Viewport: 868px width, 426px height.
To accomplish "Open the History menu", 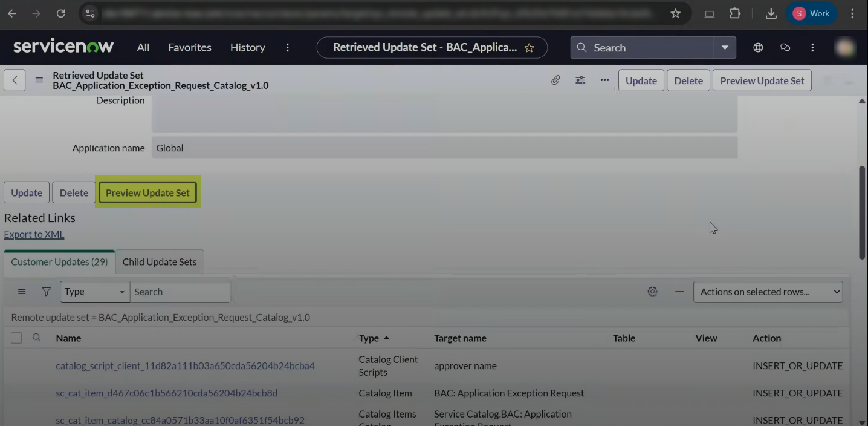I will [x=247, y=48].
